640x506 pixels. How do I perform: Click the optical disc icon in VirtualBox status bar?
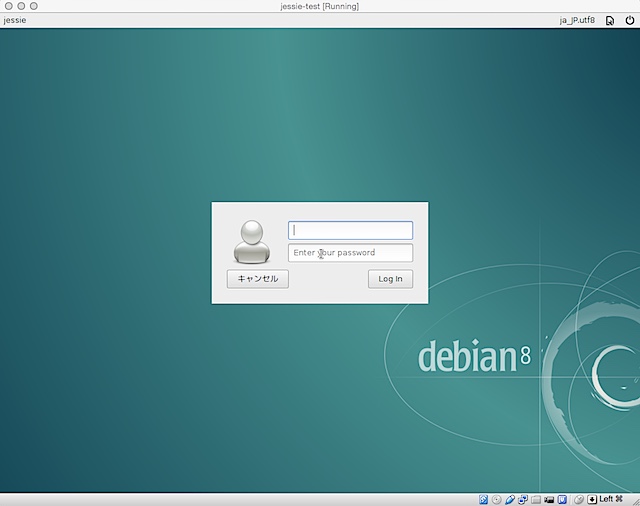496,499
